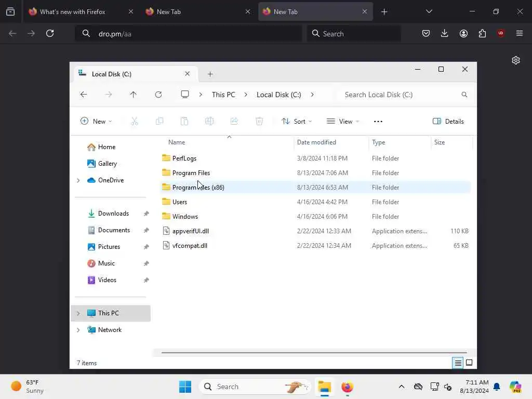Select the Windows folder row

click(x=315, y=217)
